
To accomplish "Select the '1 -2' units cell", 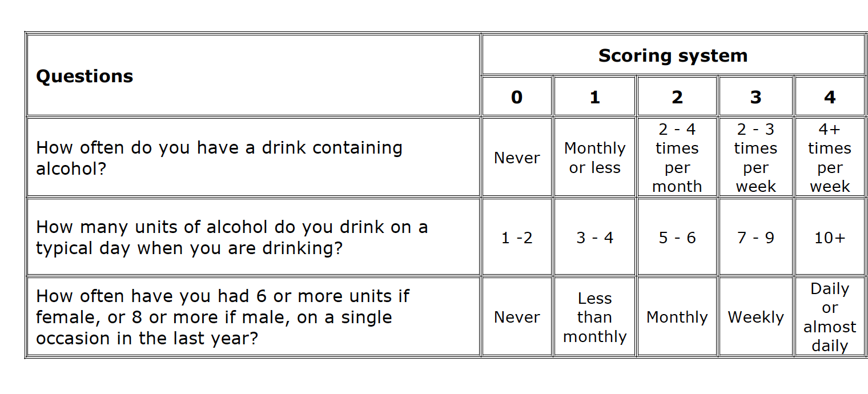I will [x=517, y=237].
